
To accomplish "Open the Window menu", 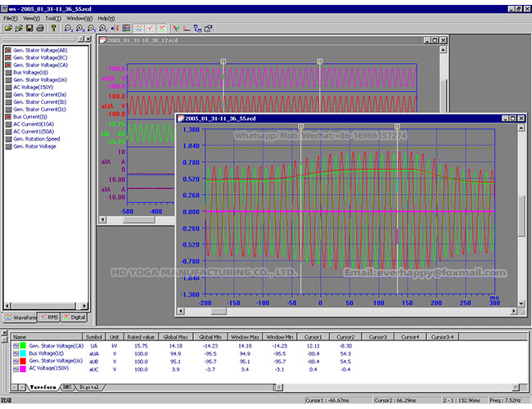I will (79, 17).
